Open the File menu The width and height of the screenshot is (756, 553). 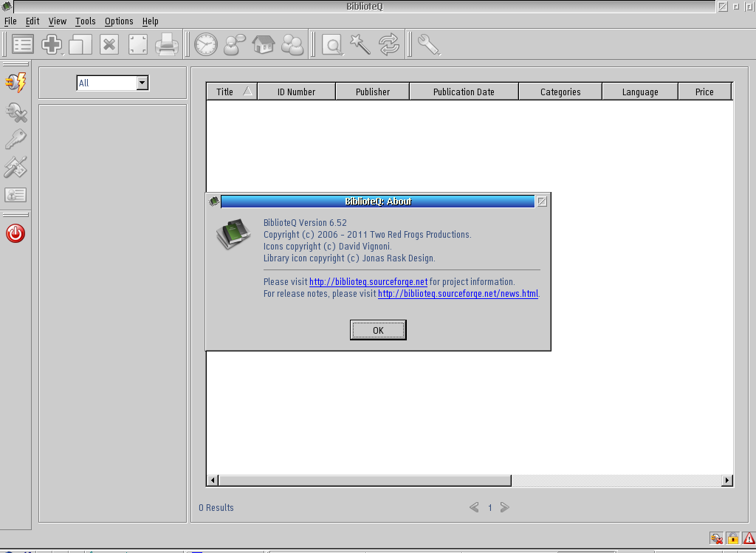click(x=10, y=21)
